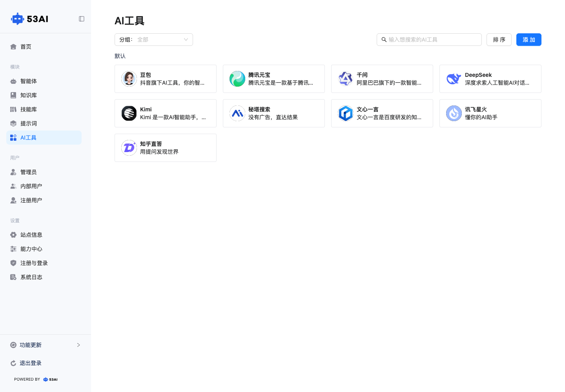Click the description '没有广告，直达结果'
This screenshot has height=392, width=565.
(x=273, y=117)
